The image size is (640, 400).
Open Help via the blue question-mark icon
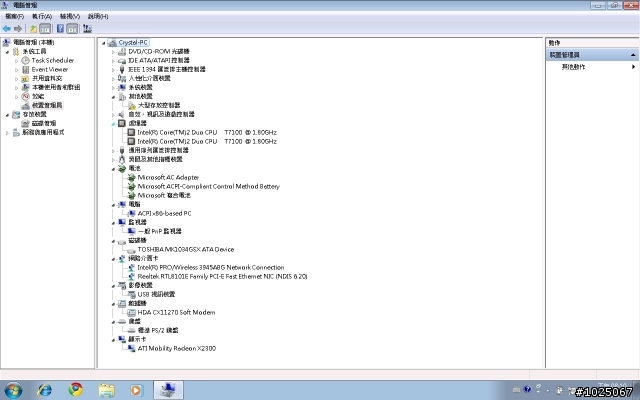point(60,29)
